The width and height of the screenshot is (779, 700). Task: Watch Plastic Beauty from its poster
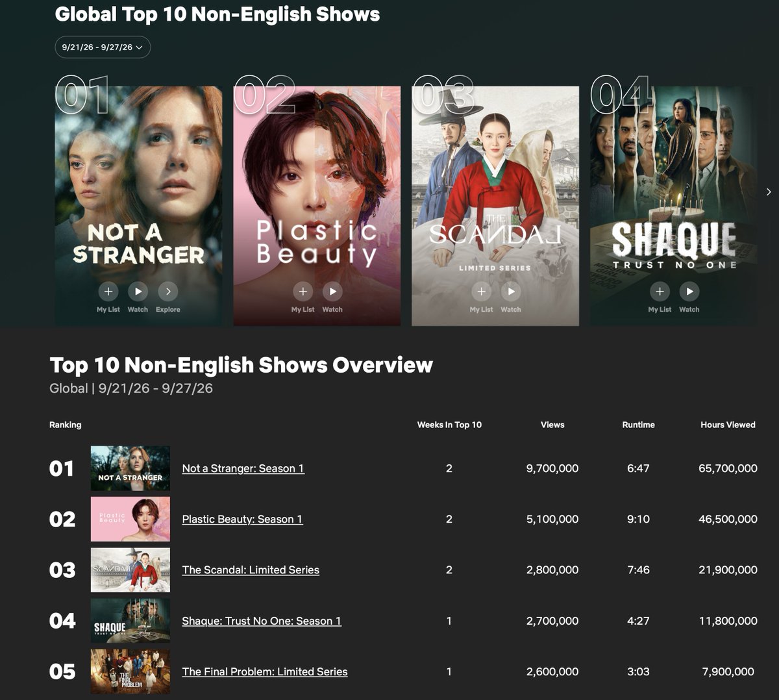[x=332, y=292]
